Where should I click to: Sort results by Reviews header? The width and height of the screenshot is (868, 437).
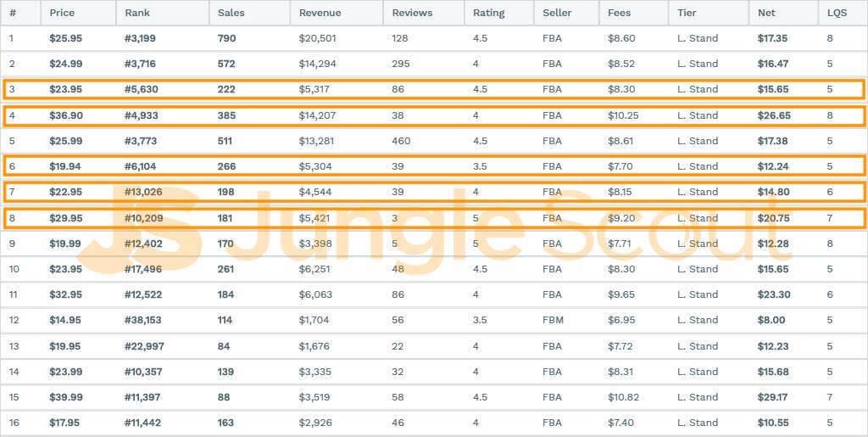pyautogui.click(x=412, y=13)
